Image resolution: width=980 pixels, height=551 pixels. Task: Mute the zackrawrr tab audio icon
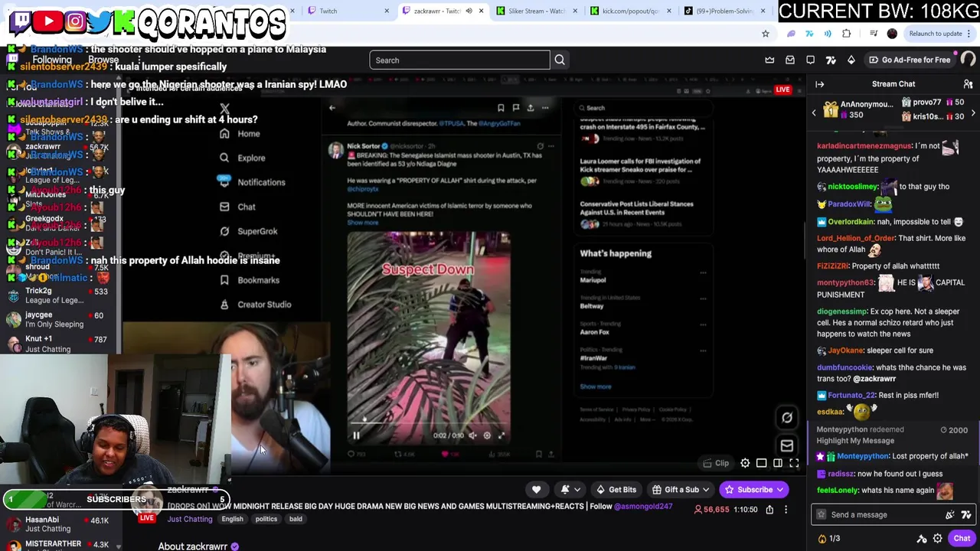click(x=469, y=11)
